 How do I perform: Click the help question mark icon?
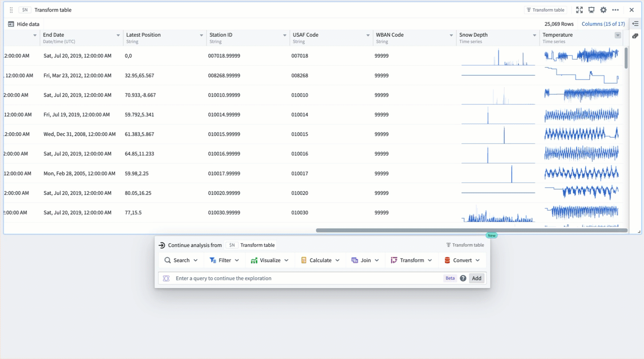[463, 278]
